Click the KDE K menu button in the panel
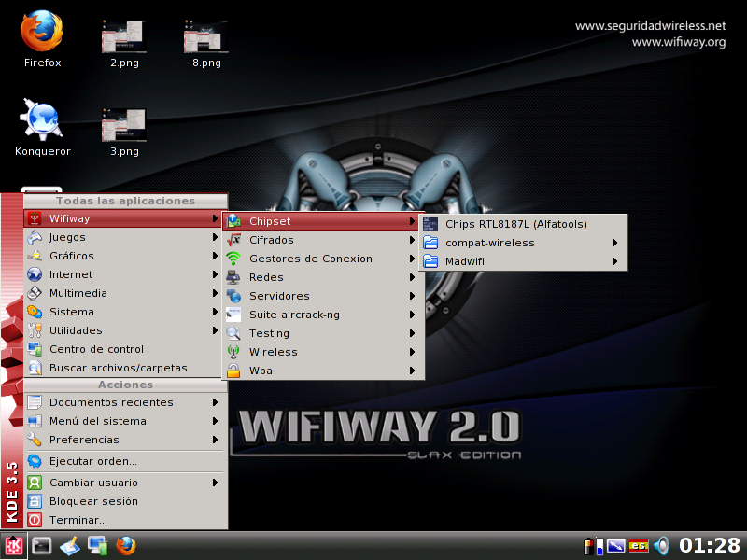 click(x=13, y=546)
